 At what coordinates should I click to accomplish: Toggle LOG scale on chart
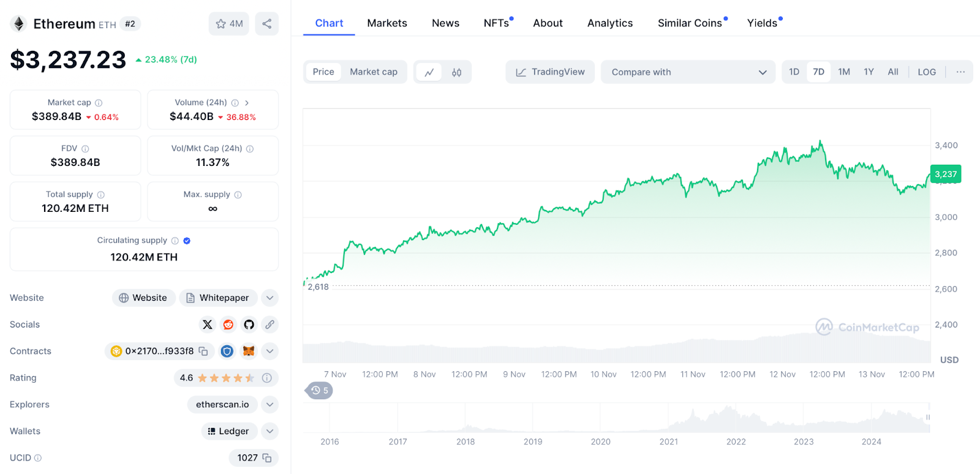[x=927, y=72]
